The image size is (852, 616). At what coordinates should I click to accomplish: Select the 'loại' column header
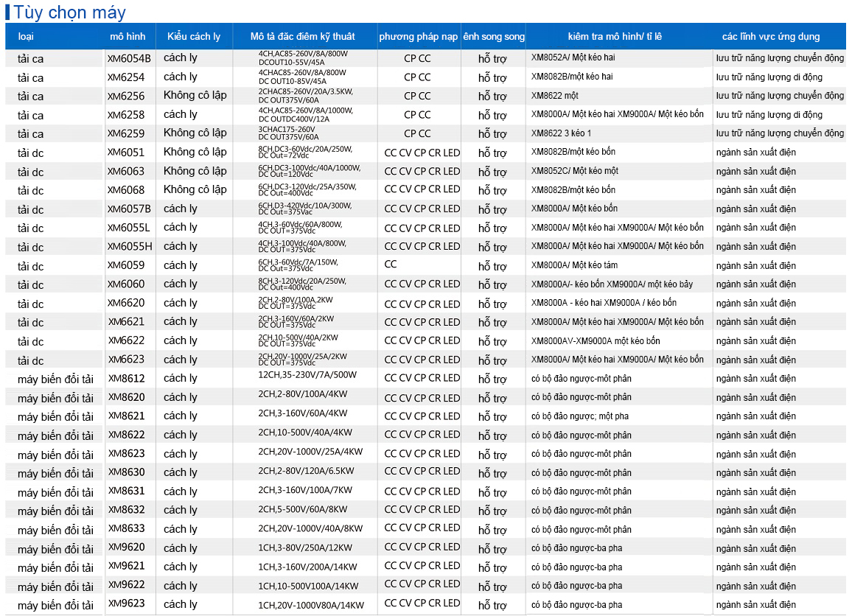click(26, 36)
